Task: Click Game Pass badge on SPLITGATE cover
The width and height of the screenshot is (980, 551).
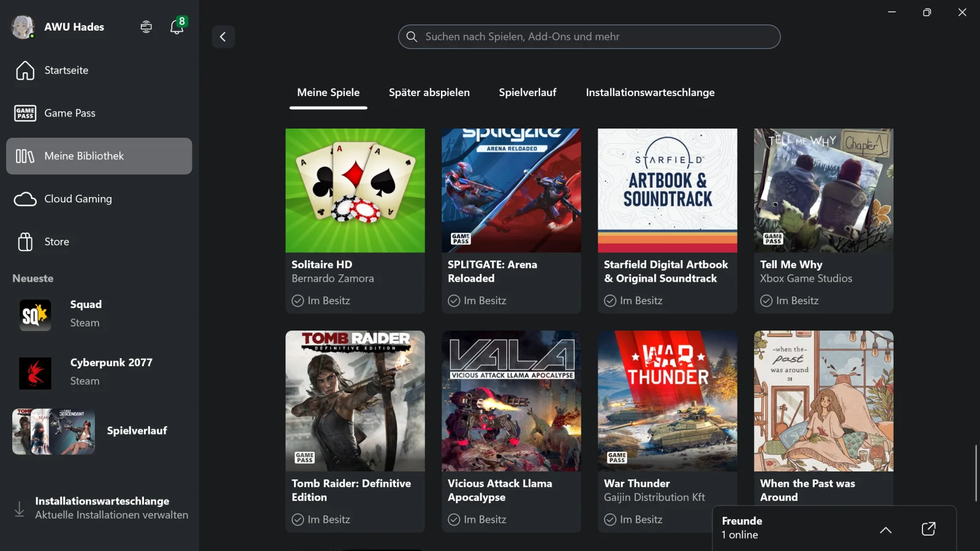Action: point(461,239)
